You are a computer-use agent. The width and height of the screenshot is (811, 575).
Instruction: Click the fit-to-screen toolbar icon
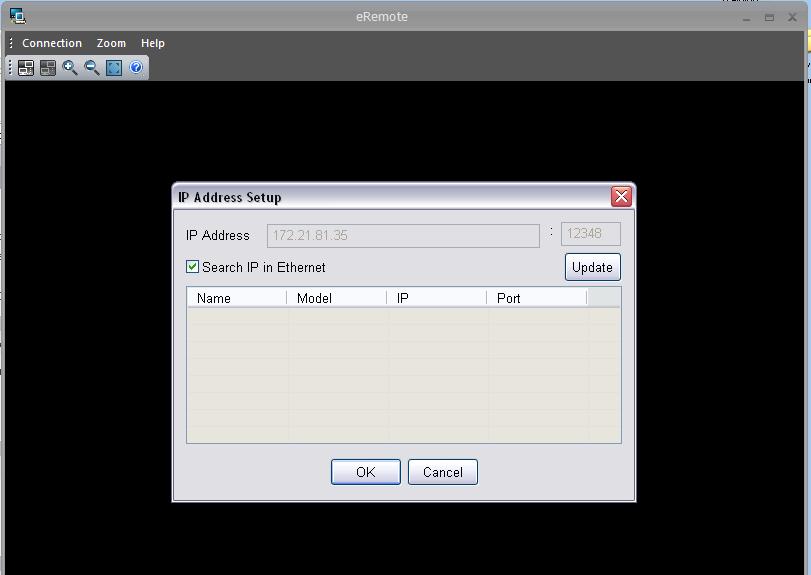[114, 68]
